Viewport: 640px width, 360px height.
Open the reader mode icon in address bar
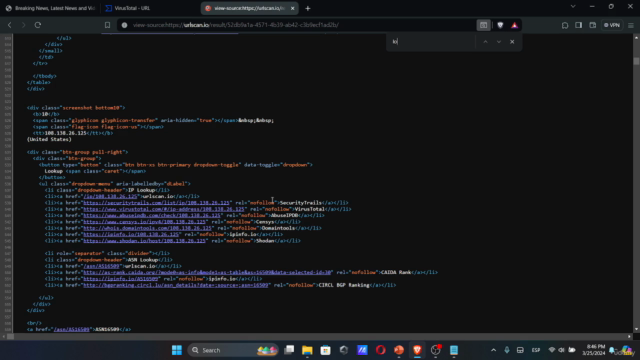(x=483, y=25)
